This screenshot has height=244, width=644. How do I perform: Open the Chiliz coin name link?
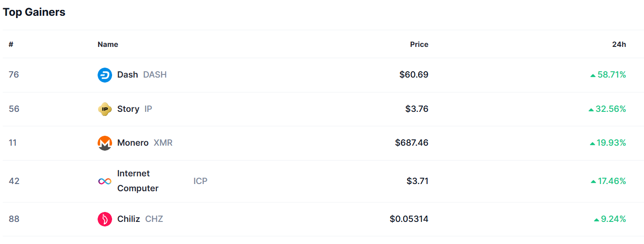coord(128,219)
